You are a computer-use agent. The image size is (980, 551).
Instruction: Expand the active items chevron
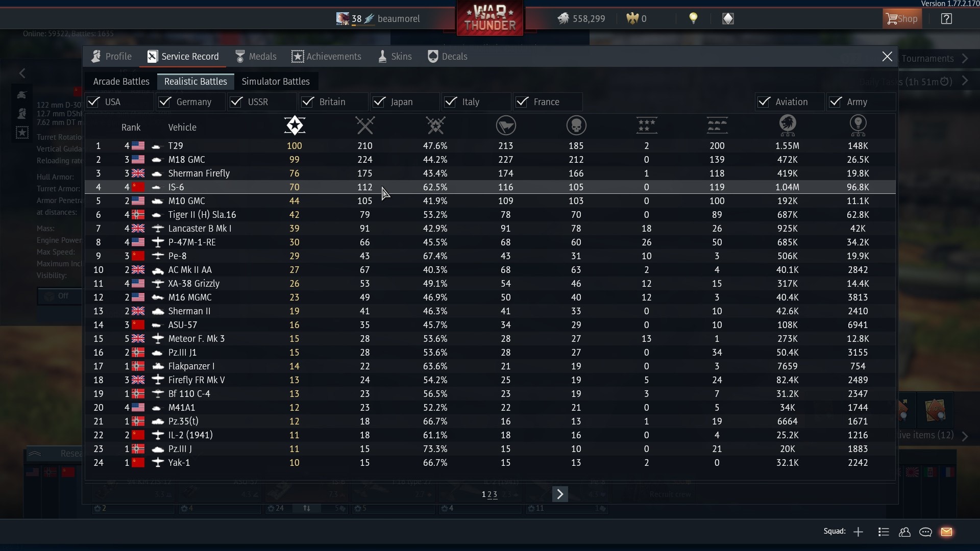[965, 436]
